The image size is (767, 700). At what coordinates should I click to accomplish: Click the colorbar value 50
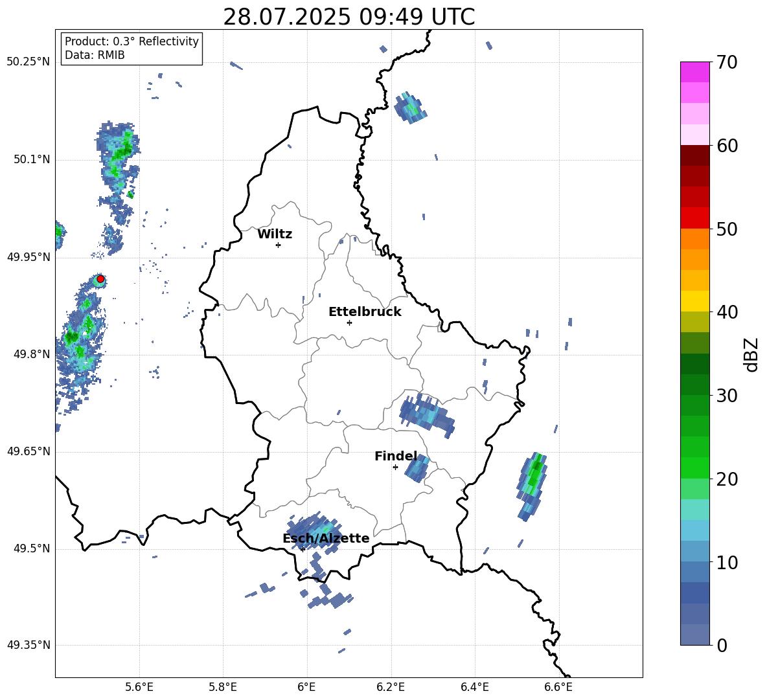(x=727, y=229)
